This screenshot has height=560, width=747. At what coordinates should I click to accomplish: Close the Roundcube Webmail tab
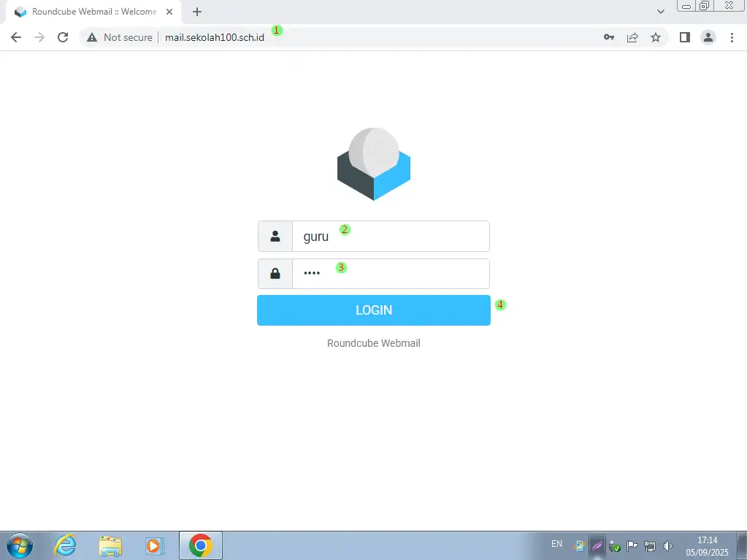coord(169,12)
